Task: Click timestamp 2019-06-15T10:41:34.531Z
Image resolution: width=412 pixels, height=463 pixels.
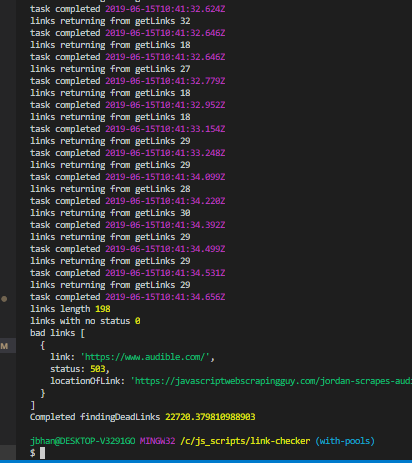Action: 165,273
